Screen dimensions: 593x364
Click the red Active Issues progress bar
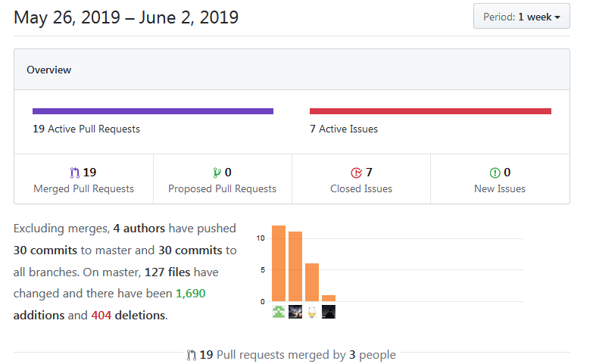pyautogui.click(x=430, y=111)
